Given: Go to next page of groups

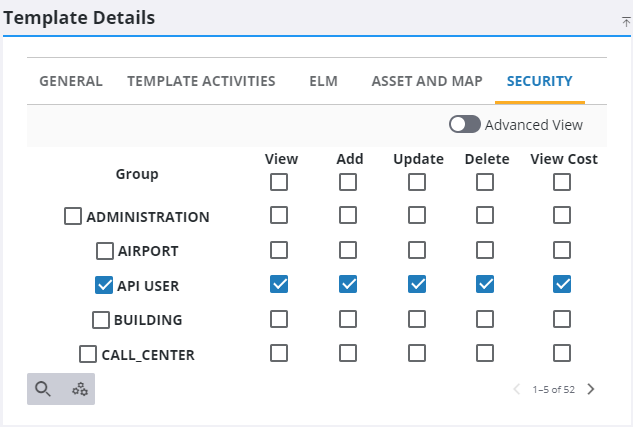Looking at the screenshot, I should (x=591, y=389).
